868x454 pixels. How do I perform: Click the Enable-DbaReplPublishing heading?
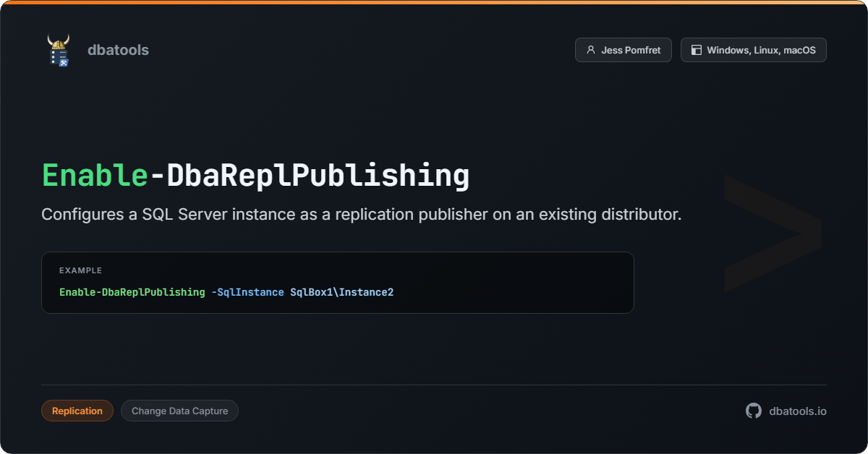tap(255, 176)
